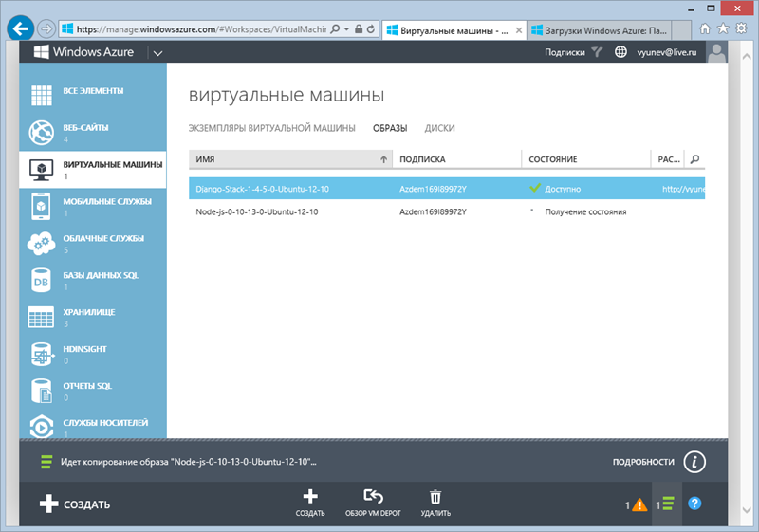This screenshot has height=532, width=759.
Task: Click the browser address bar URL
Action: [201, 29]
